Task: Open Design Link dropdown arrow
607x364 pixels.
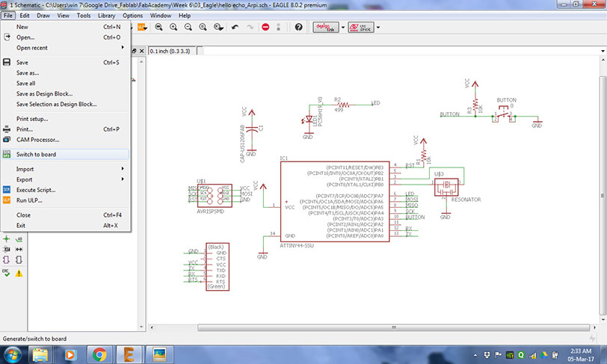Action: (343, 28)
